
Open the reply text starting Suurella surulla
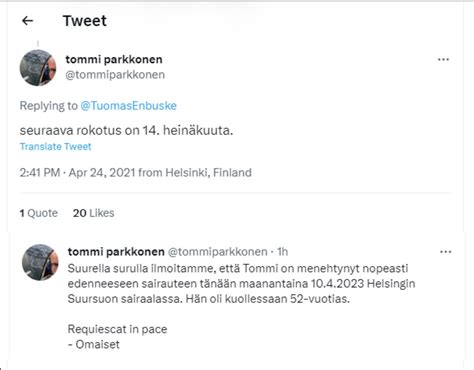[241, 284]
